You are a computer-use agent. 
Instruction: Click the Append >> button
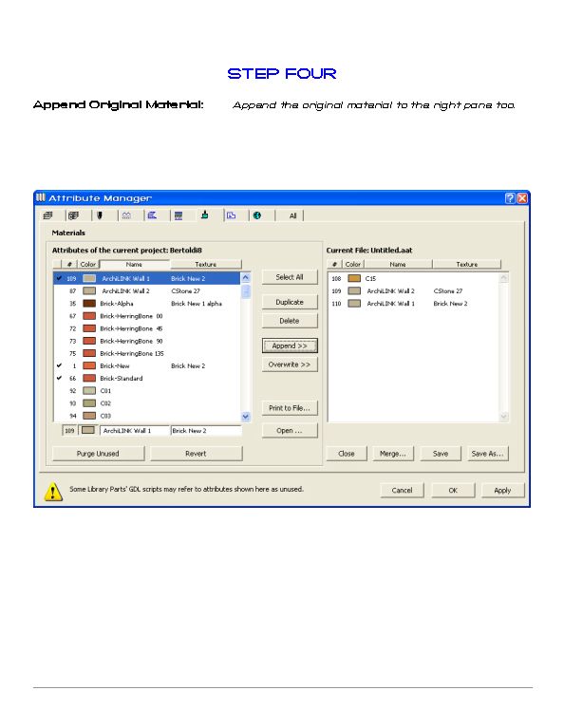290,345
